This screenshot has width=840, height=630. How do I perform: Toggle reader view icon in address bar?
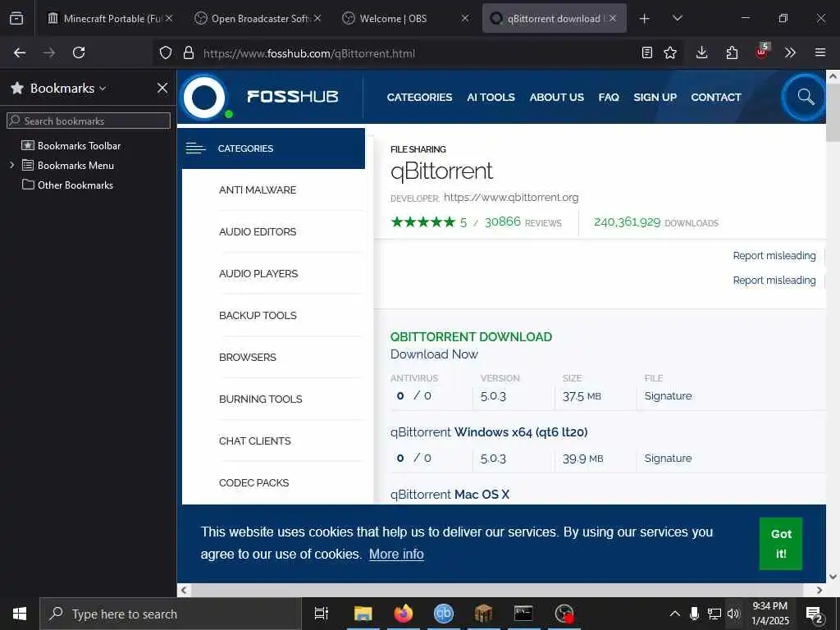[647, 52]
